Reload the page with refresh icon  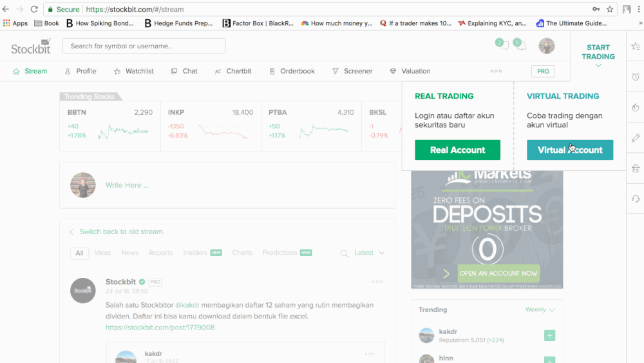pyautogui.click(x=34, y=9)
